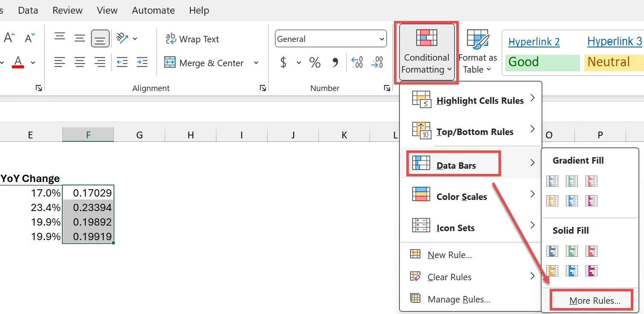Apply Percent Style number format

315,63
